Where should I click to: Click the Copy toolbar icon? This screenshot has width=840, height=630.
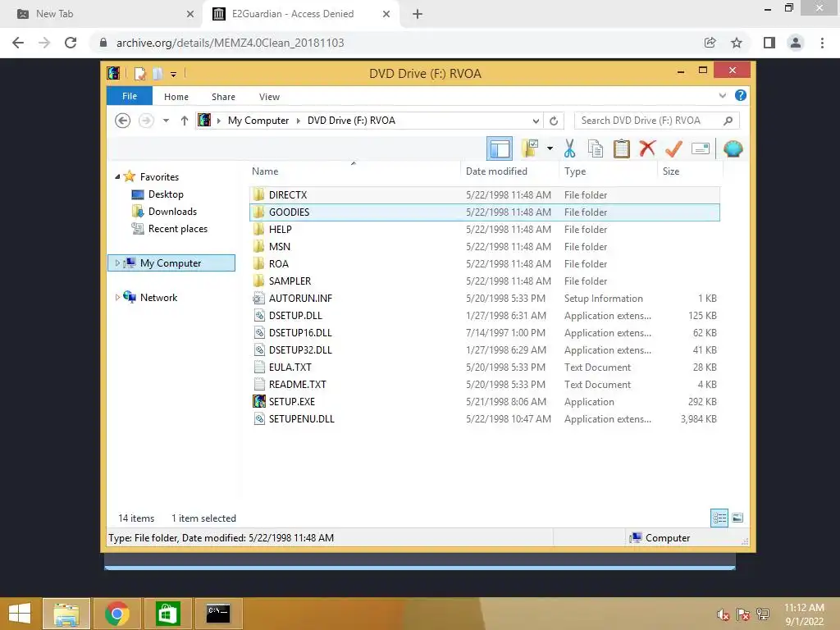point(596,149)
